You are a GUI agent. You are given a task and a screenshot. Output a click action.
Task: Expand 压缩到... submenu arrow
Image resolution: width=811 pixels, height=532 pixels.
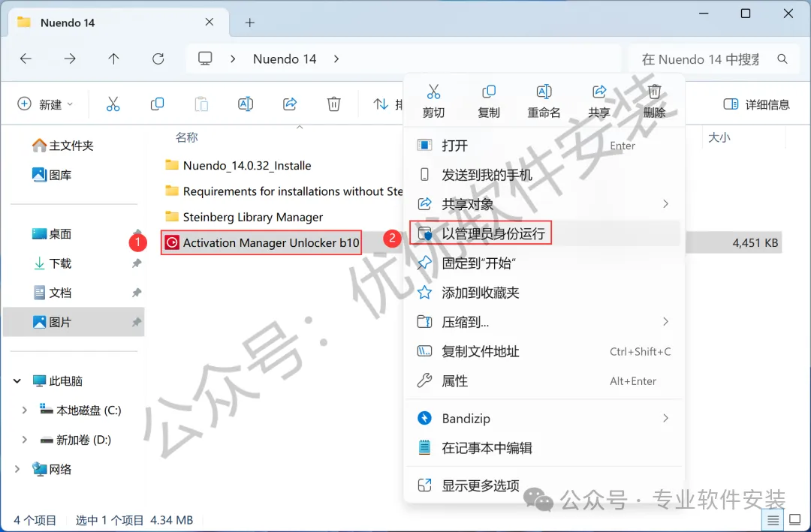coord(665,322)
